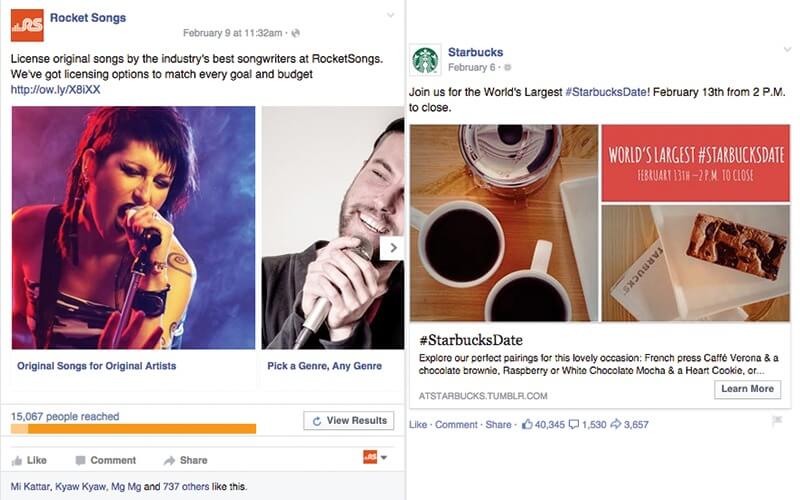
Task: Click the comments count 1,530 on Starbucks post
Action: 589,425
